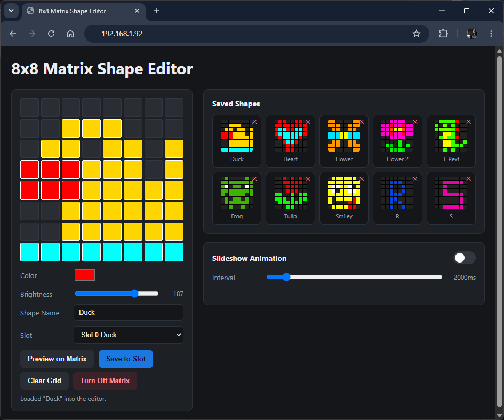Enable the Slideshow Animation toggle
The height and width of the screenshot is (420, 504).
[x=464, y=258]
